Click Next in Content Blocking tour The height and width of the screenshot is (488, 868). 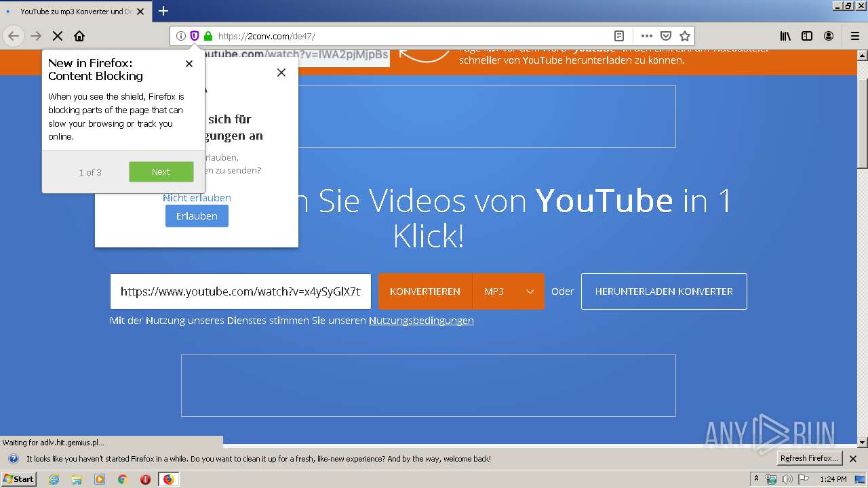pyautogui.click(x=161, y=172)
